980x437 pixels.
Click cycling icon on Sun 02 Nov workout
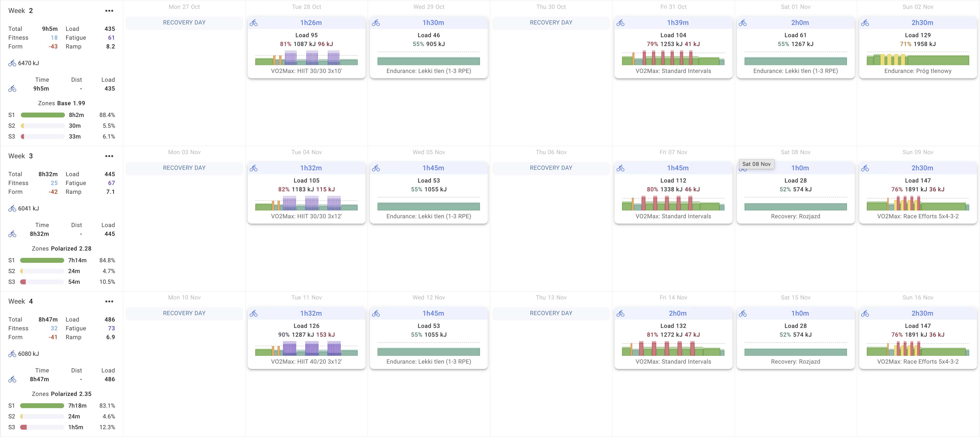[865, 23]
